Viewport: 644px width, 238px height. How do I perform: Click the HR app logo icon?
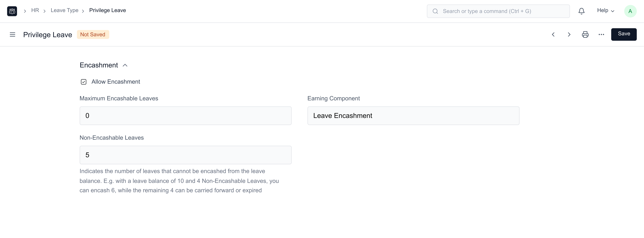point(12,11)
